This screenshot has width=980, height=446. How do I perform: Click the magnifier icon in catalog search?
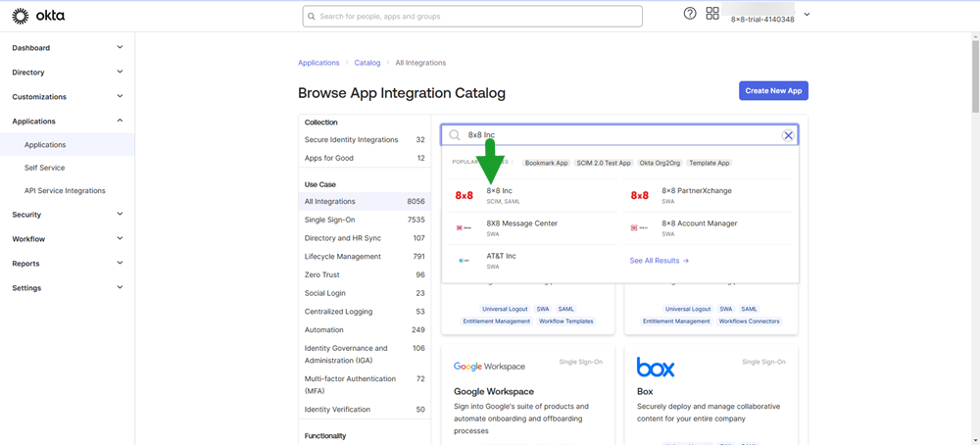tap(455, 135)
